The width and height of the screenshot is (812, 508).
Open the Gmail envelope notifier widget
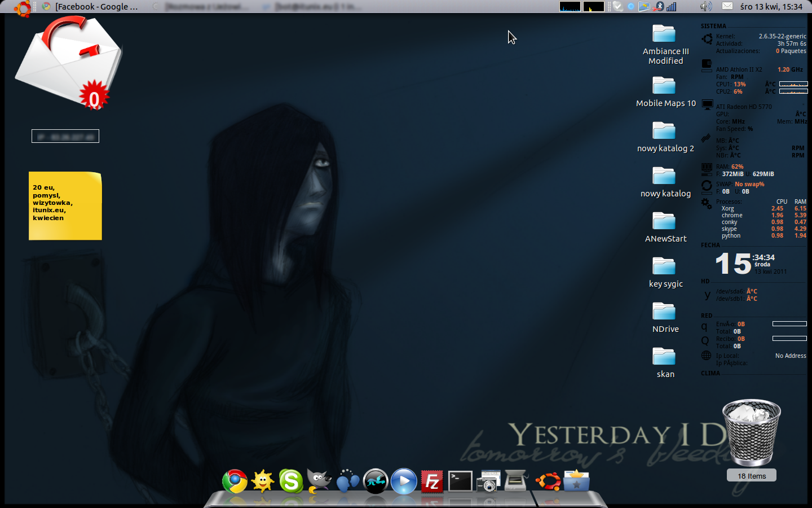click(x=69, y=63)
